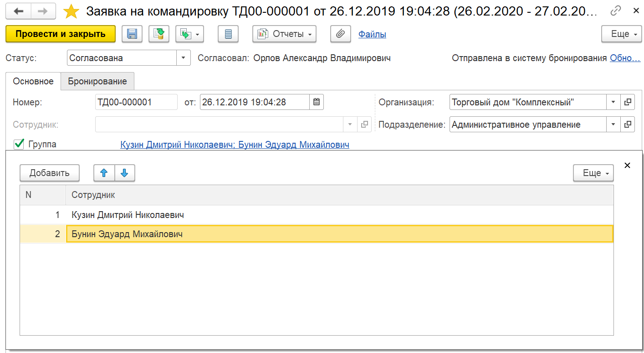Open the calendar picker icon
The width and height of the screenshot is (644, 353).
(x=317, y=102)
